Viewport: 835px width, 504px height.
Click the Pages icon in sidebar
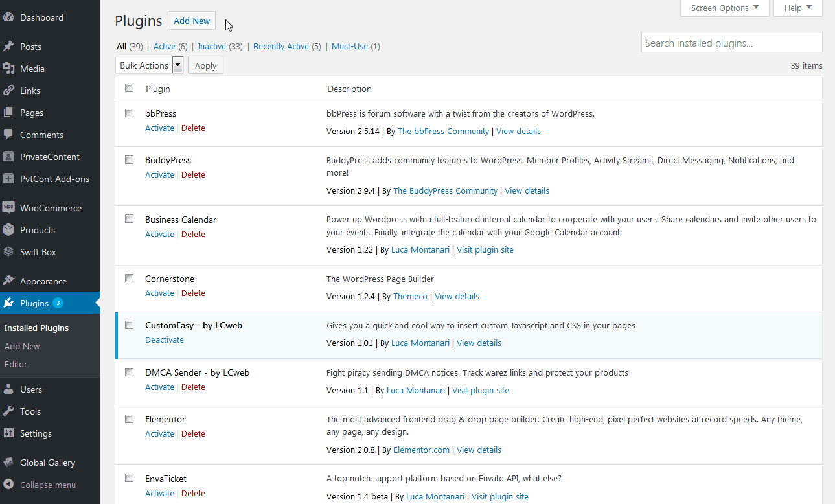(8, 113)
